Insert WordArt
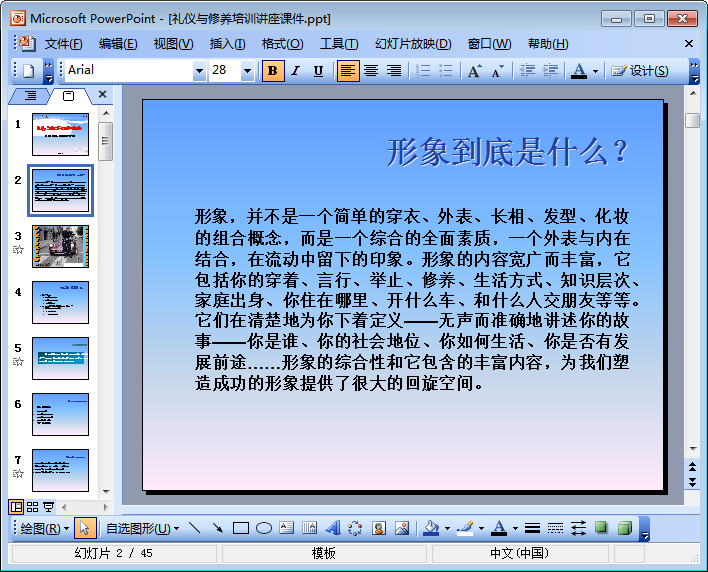 tap(333, 528)
